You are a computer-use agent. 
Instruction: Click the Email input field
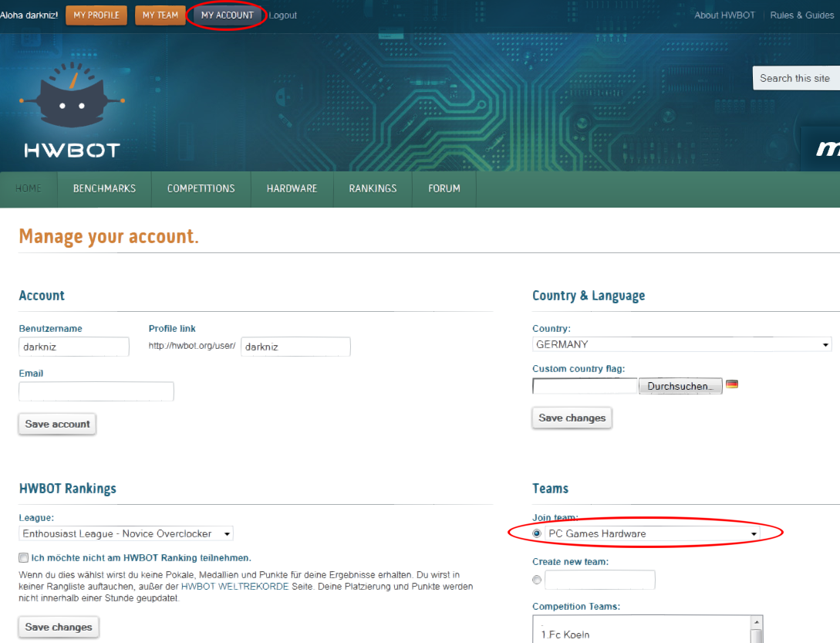click(x=96, y=391)
